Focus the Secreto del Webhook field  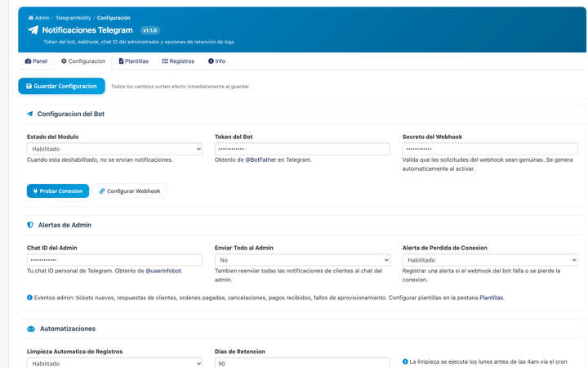[490, 149]
